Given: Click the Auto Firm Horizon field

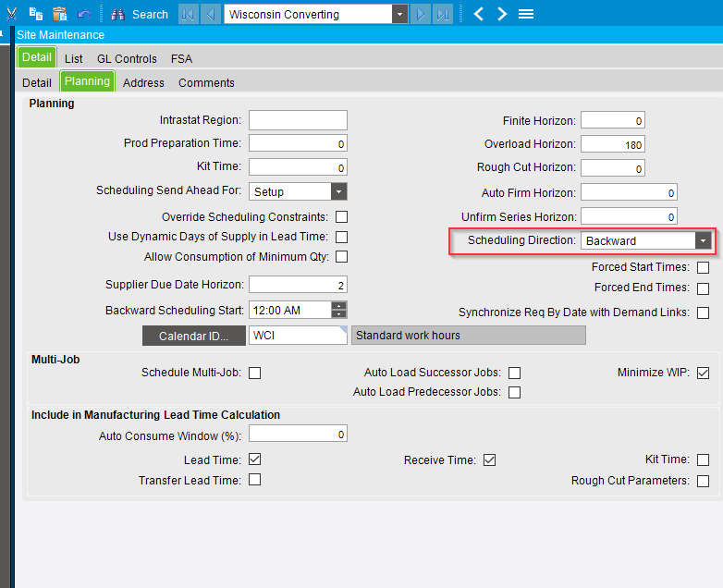Looking at the screenshot, I should click(x=629, y=192).
